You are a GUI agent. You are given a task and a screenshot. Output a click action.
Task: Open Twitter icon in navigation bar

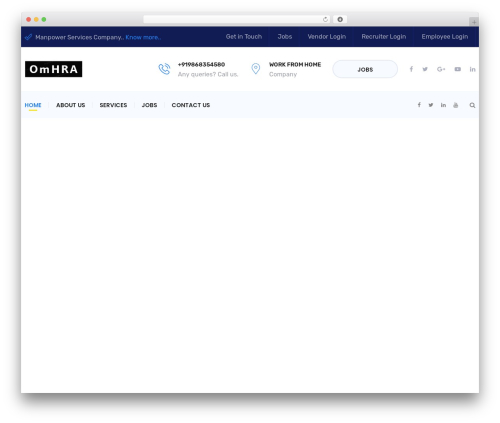tap(431, 105)
